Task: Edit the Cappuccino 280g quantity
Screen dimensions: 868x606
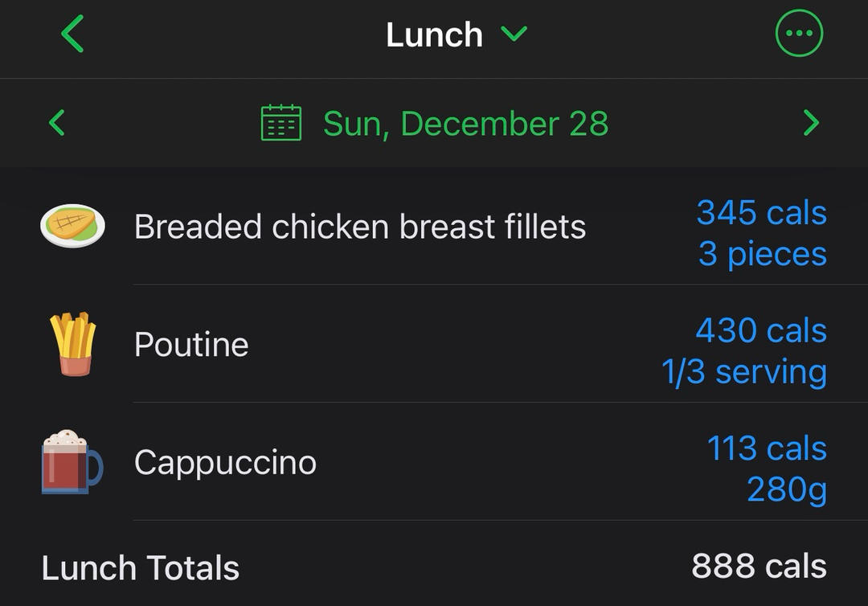Action: click(786, 489)
